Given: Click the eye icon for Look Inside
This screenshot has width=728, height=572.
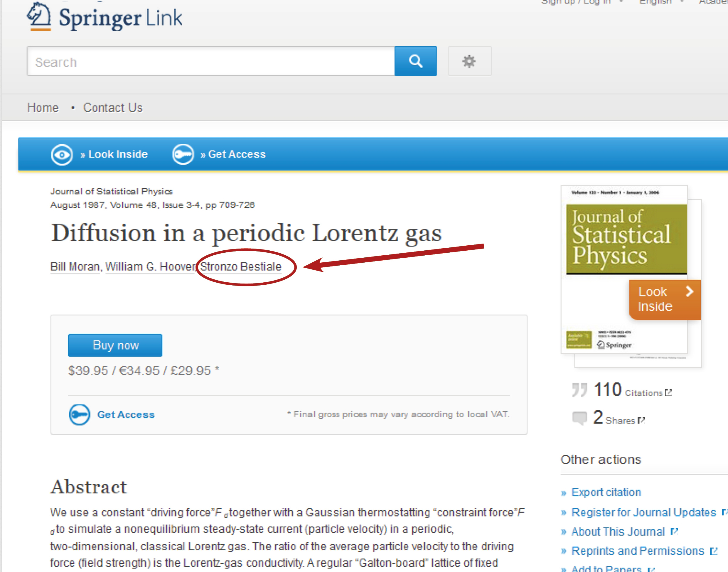Looking at the screenshot, I should click(x=62, y=154).
